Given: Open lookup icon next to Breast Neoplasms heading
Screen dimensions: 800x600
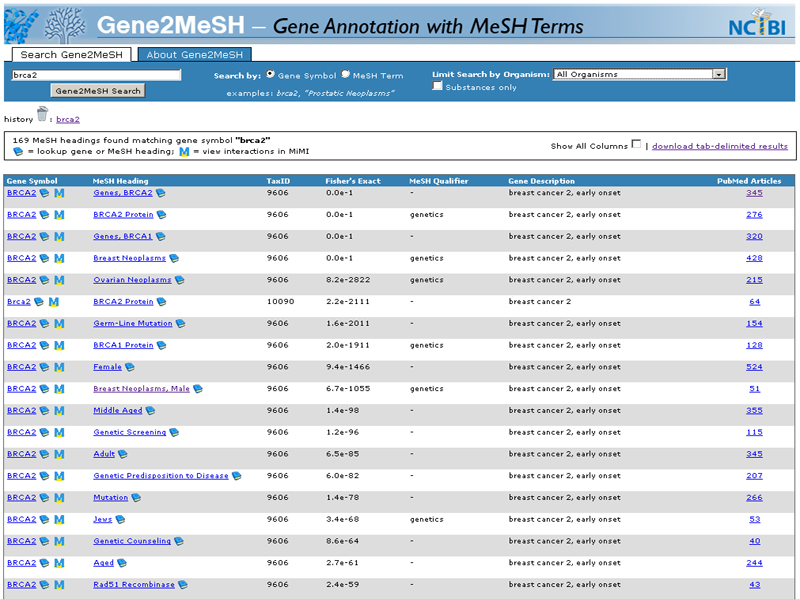Looking at the screenshot, I should click(x=174, y=259).
